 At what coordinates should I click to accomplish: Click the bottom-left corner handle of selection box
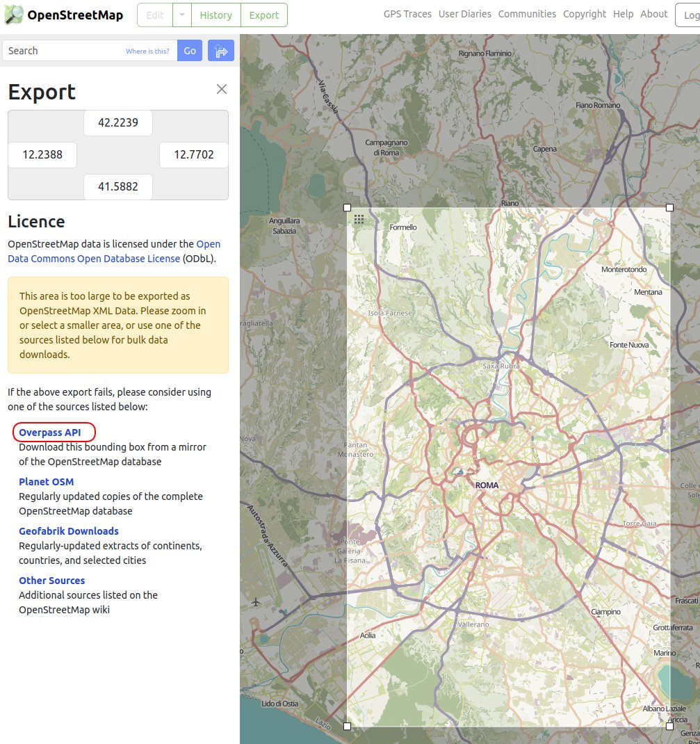[x=347, y=726]
